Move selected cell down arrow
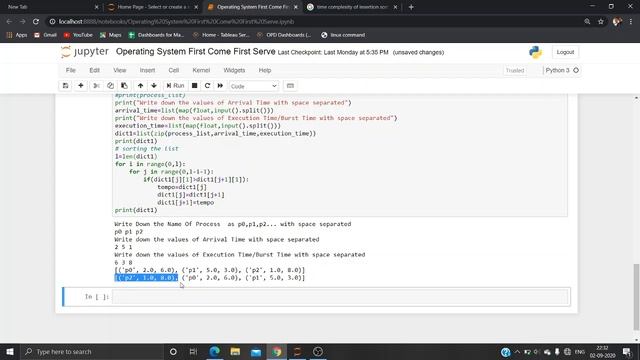Viewport: 640px width, 360px height. 154,86
